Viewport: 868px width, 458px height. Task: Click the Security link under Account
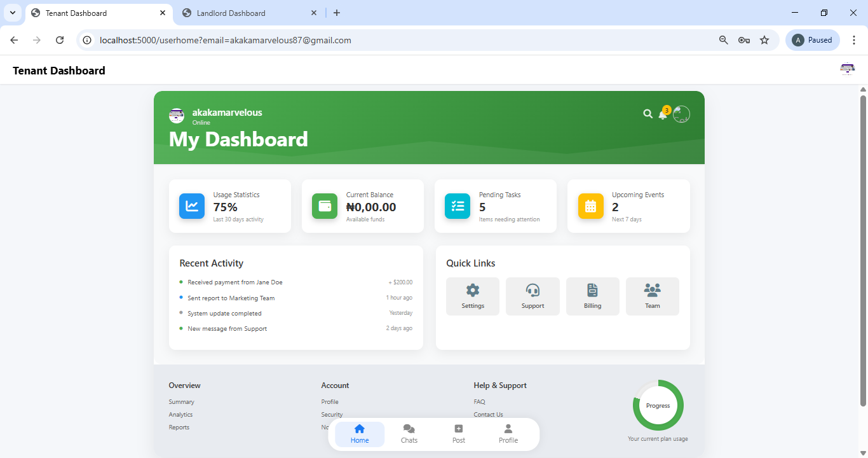tap(332, 414)
